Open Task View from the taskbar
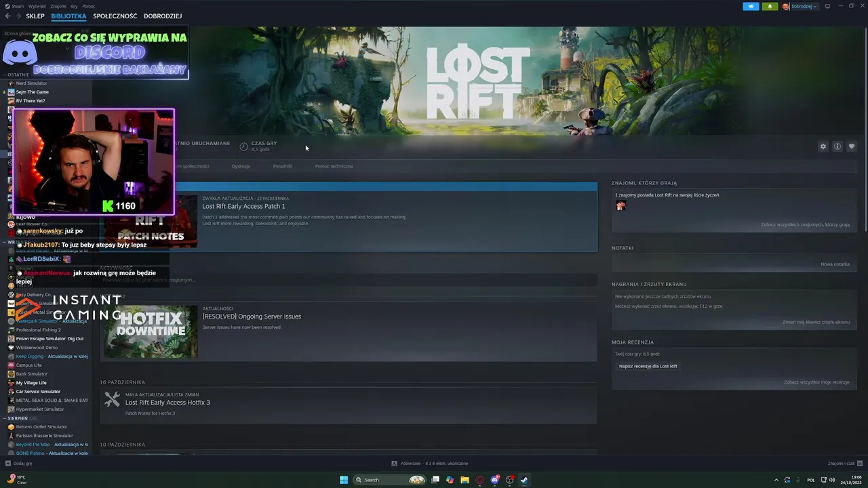Viewport: 868px width, 488px height. pos(435,480)
